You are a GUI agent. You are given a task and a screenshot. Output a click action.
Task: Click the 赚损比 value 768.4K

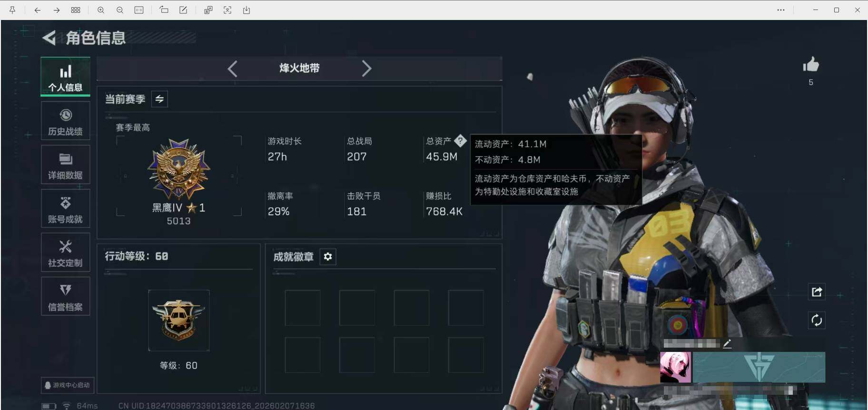[x=444, y=211]
